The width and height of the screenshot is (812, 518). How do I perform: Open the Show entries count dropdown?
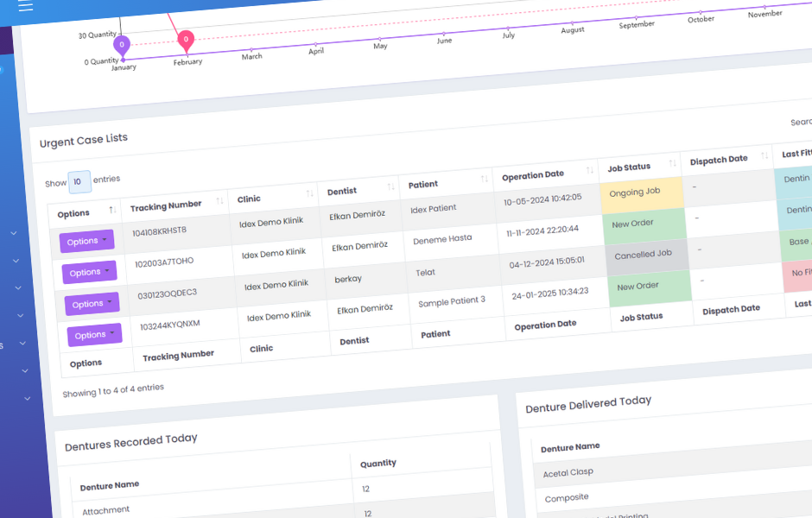[79, 181]
